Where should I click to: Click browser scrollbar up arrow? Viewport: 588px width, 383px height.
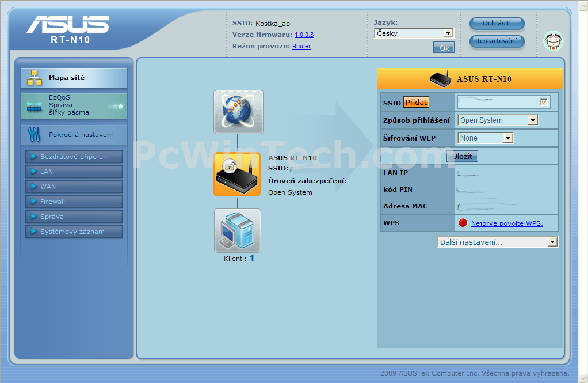583,5
